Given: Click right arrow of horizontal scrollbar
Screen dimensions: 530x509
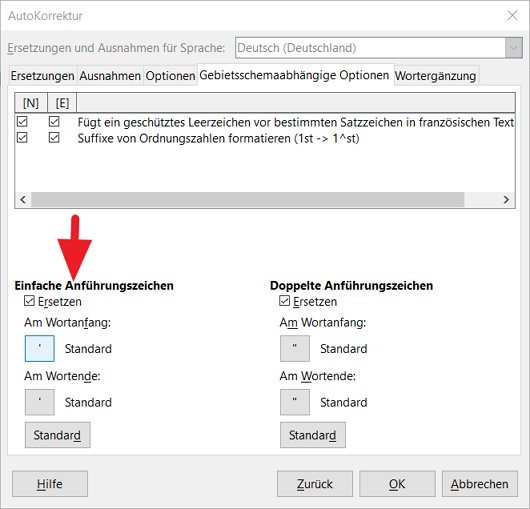Looking at the screenshot, I should 506,199.
